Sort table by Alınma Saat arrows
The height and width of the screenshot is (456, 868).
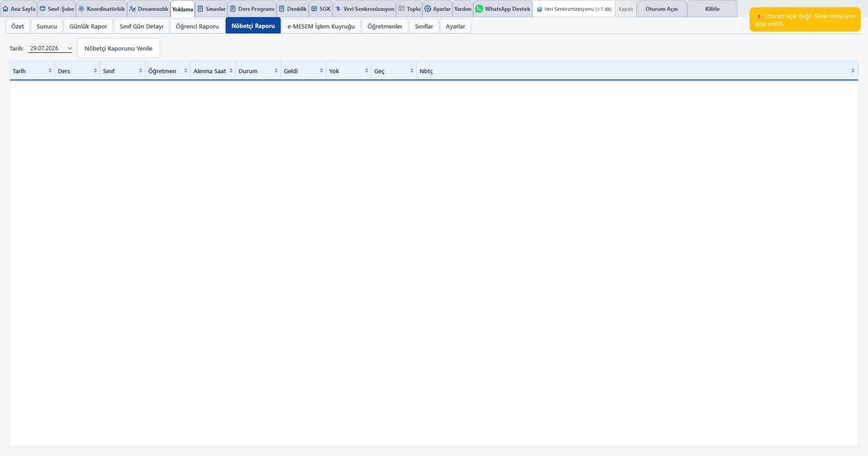[231, 71]
